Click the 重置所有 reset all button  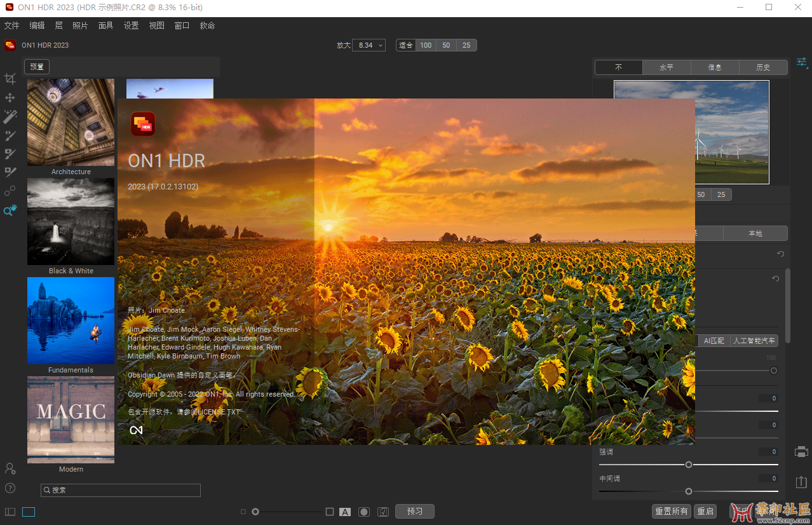point(672,511)
